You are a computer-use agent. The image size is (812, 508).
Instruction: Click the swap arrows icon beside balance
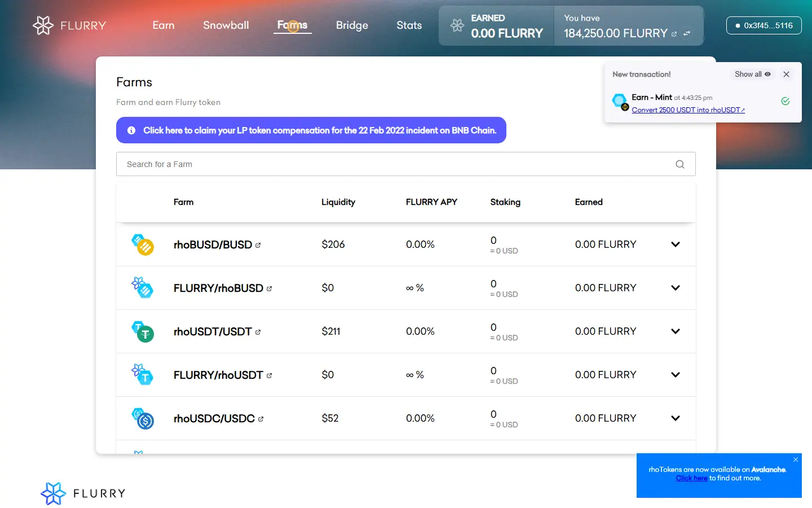(687, 34)
